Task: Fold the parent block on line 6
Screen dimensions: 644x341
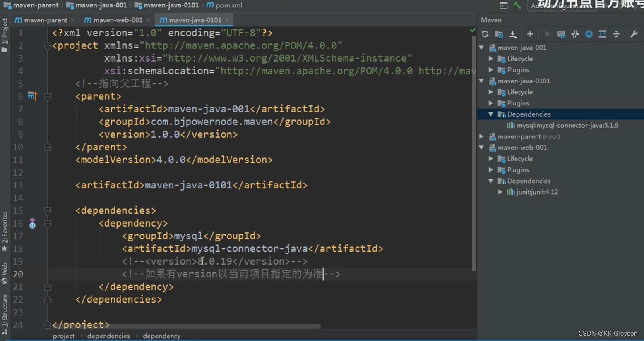Action: tap(48, 97)
